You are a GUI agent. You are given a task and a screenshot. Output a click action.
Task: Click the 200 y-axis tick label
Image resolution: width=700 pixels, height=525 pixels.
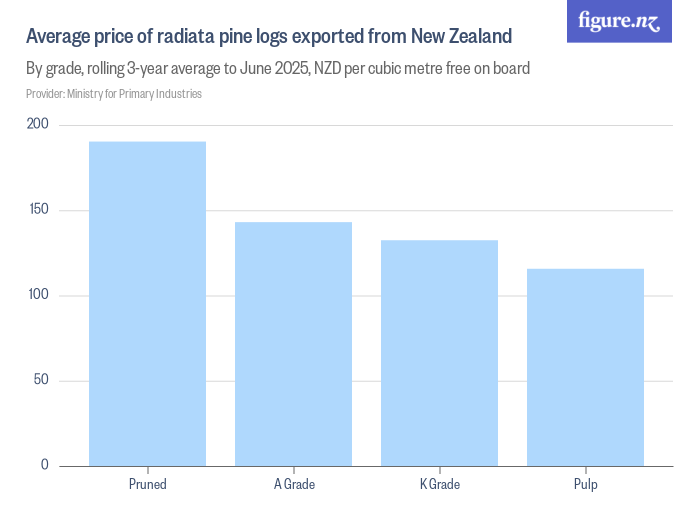pyautogui.click(x=38, y=125)
